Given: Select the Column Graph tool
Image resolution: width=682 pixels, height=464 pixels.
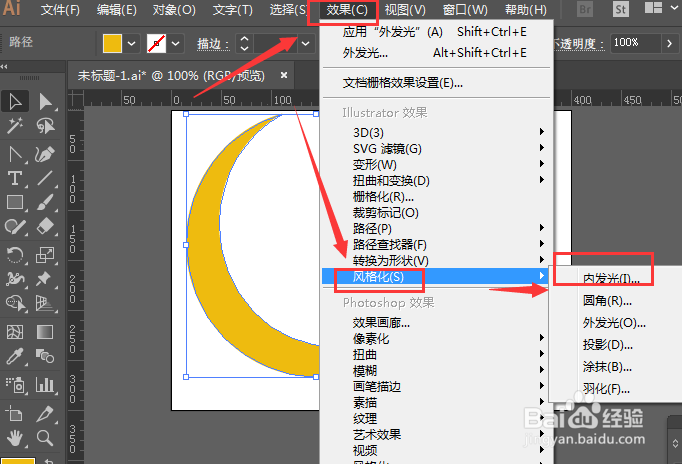Looking at the screenshot, I should tap(45, 385).
